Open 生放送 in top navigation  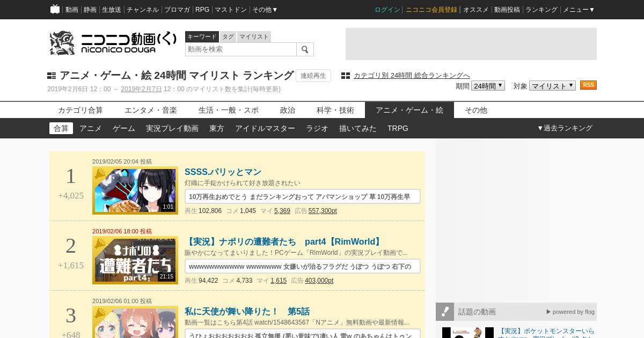tap(112, 10)
